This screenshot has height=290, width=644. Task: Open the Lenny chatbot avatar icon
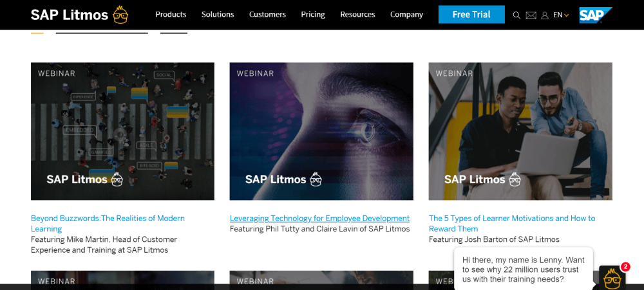(x=611, y=278)
